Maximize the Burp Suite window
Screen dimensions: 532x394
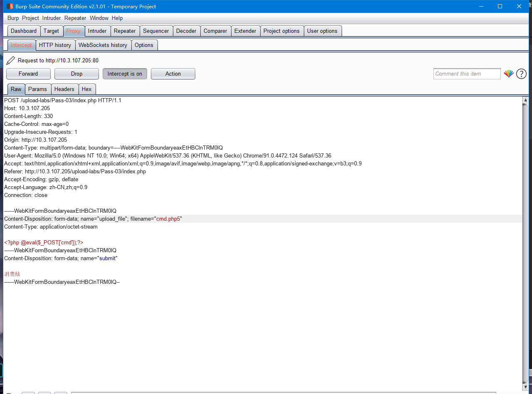pos(500,6)
